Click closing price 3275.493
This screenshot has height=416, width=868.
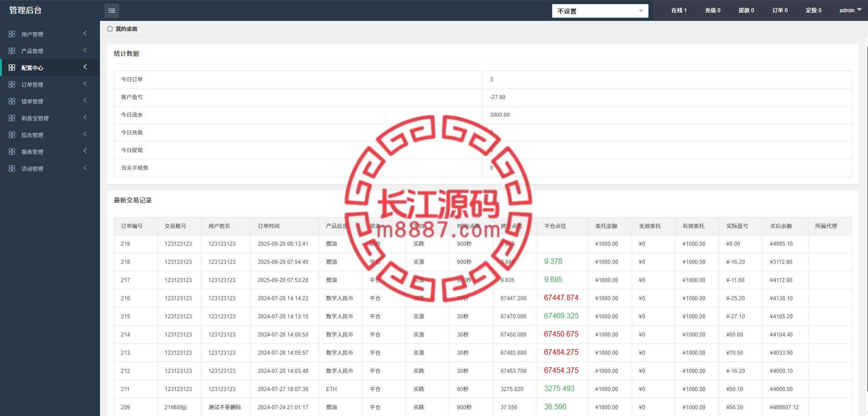[x=559, y=389]
